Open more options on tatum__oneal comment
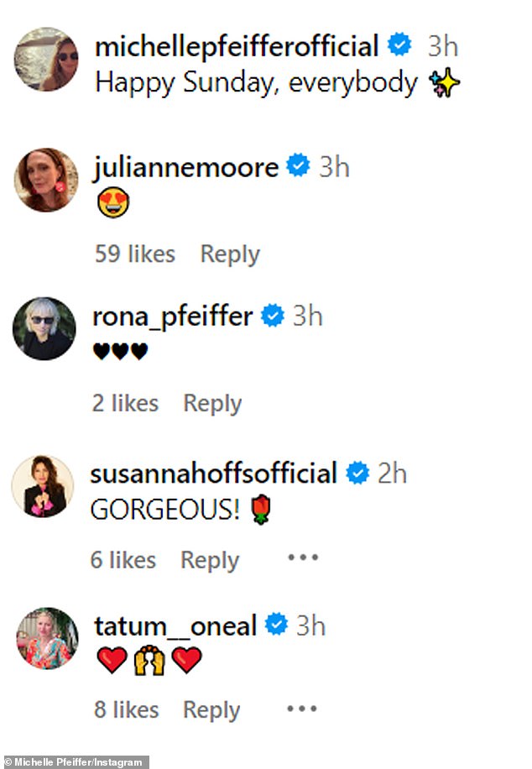 tap(302, 709)
